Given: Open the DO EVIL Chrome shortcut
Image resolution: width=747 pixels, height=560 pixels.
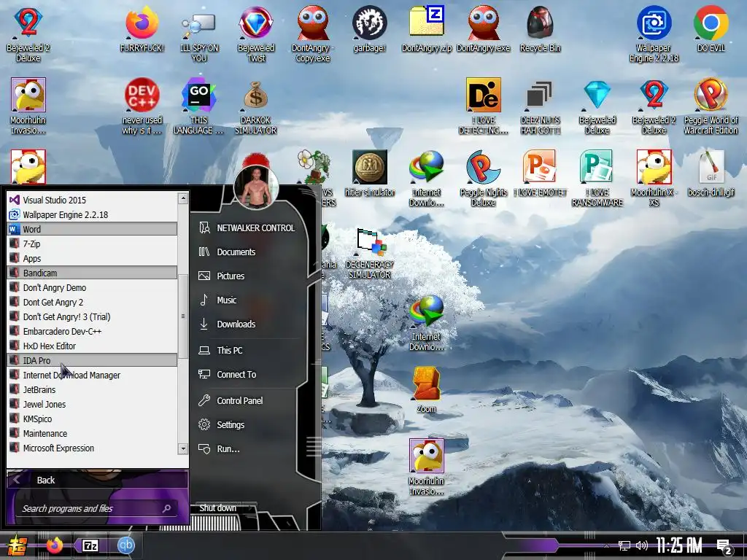Looking at the screenshot, I should tap(711, 29).
